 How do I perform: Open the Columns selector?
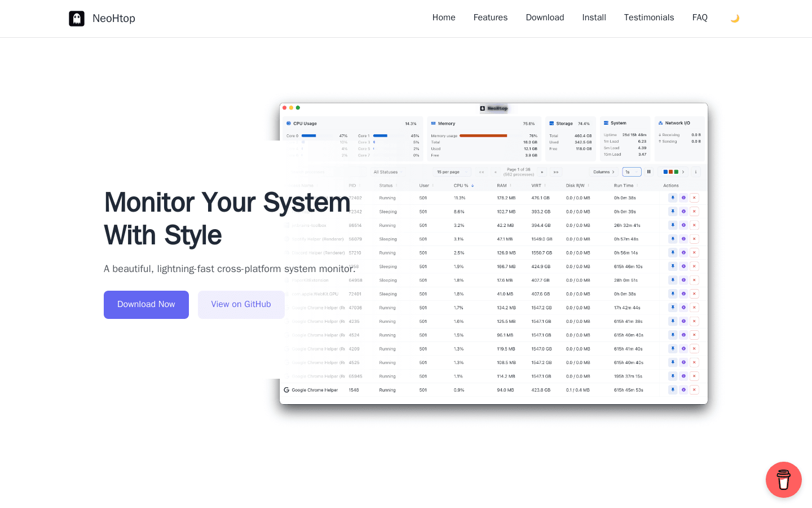(603, 172)
